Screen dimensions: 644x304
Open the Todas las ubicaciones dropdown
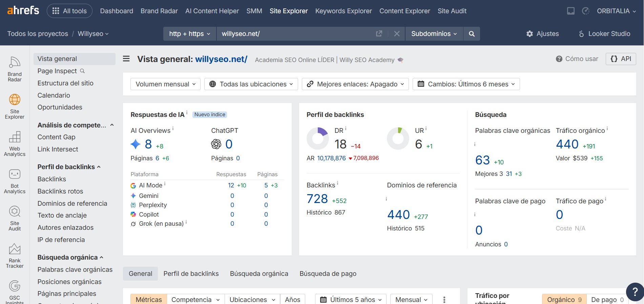(x=251, y=84)
